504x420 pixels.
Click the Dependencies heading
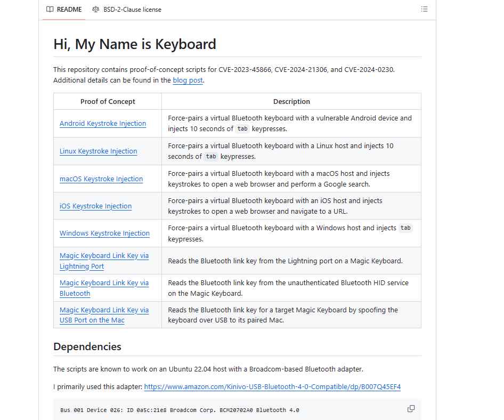87,346
